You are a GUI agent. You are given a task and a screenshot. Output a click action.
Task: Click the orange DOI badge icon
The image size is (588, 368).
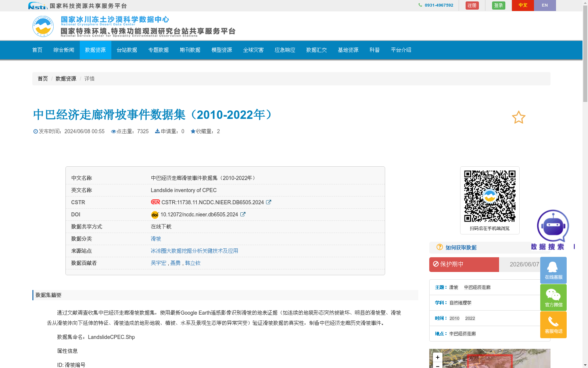[x=155, y=215]
